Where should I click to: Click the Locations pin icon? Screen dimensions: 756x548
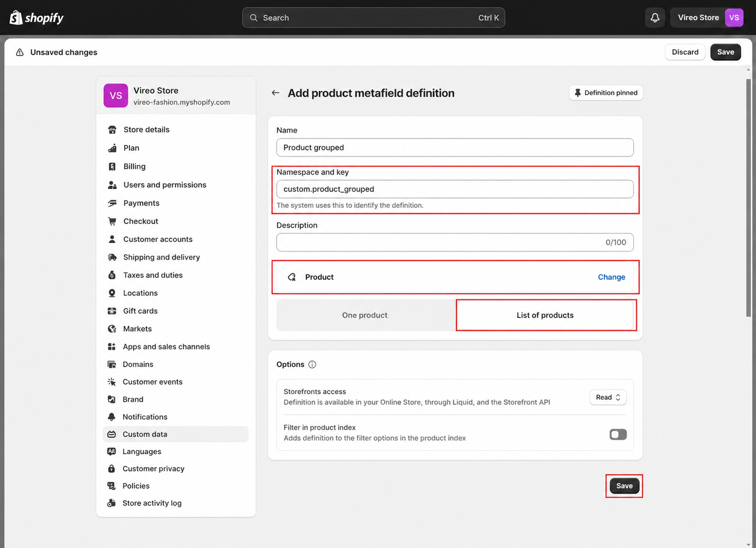(112, 293)
